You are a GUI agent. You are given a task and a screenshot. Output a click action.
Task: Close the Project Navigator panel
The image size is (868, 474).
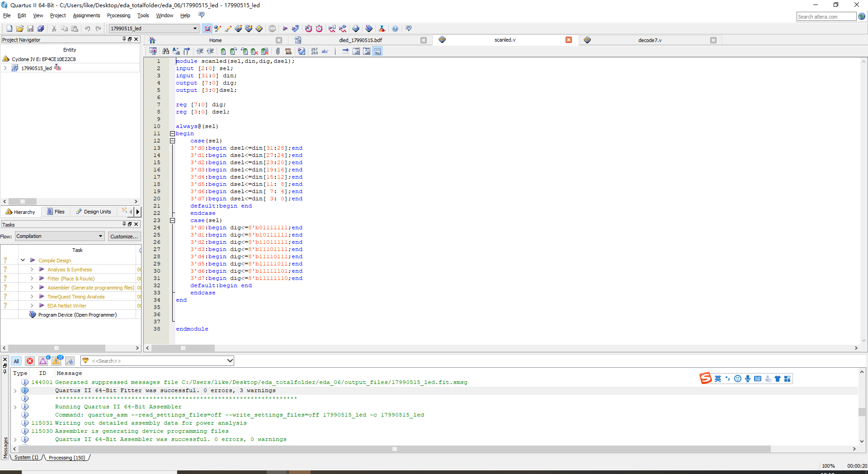pos(136,39)
